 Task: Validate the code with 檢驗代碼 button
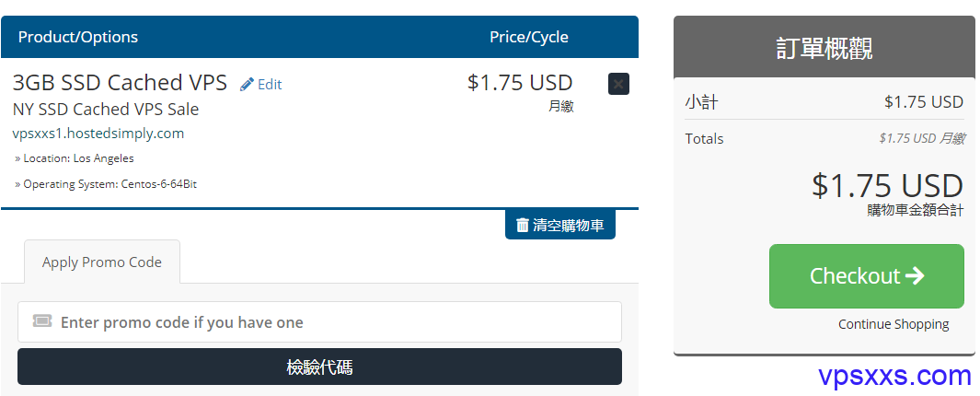coord(319,367)
